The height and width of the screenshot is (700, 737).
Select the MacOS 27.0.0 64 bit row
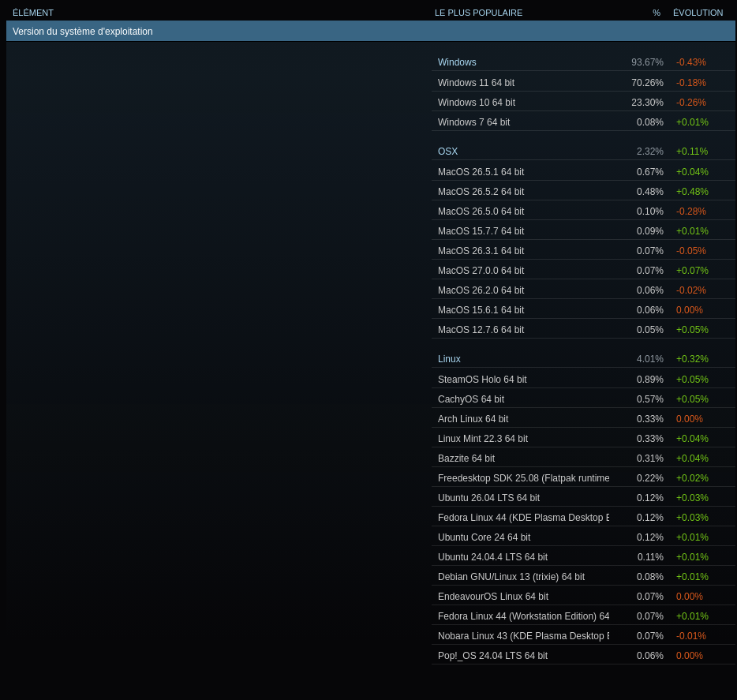[x=583, y=271]
